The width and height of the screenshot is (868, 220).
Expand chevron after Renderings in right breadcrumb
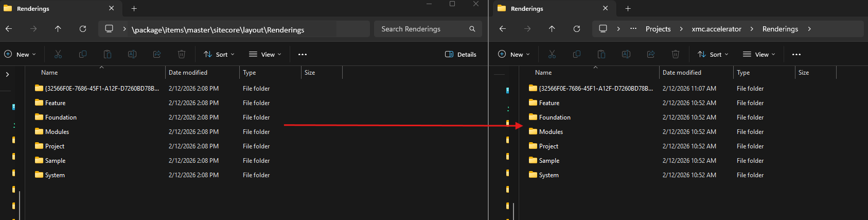809,29
